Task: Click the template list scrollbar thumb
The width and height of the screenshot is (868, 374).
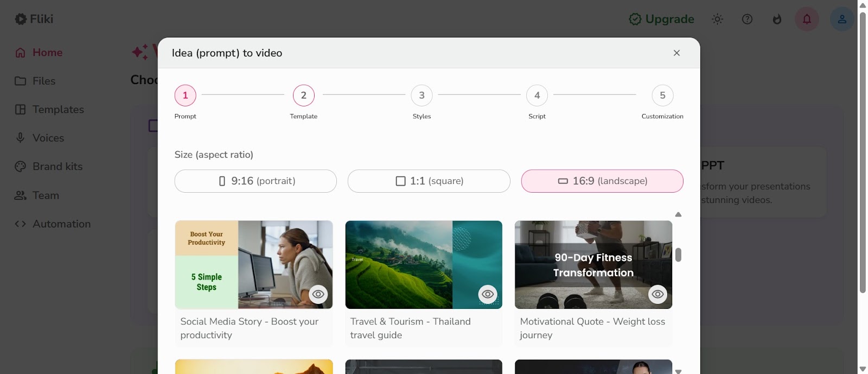Action: tap(678, 255)
